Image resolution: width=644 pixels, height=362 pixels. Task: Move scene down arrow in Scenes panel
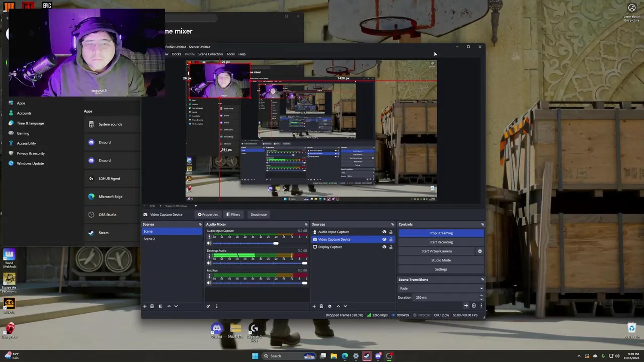(x=176, y=306)
